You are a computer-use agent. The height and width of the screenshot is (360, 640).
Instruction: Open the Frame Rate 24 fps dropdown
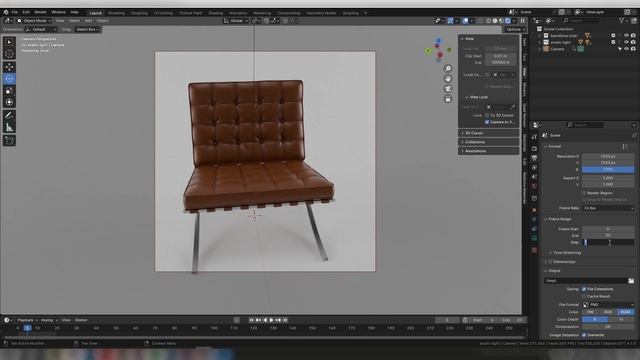pyautogui.click(x=608, y=208)
